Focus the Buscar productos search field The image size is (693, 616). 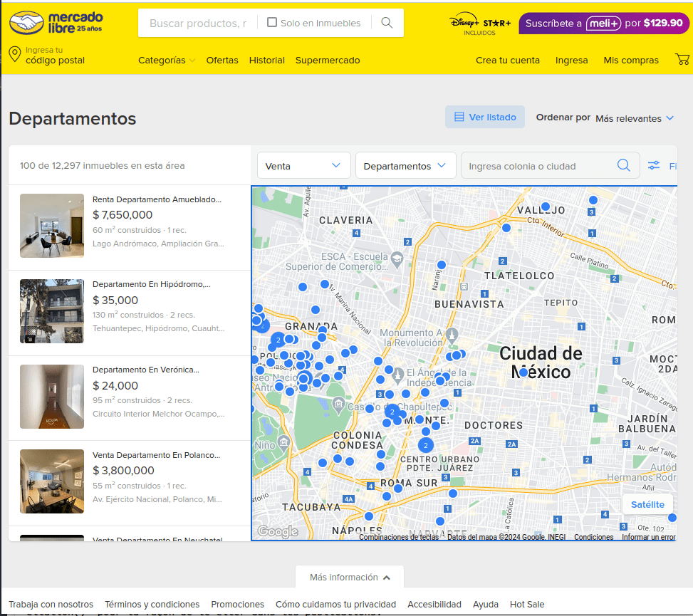[x=198, y=23]
